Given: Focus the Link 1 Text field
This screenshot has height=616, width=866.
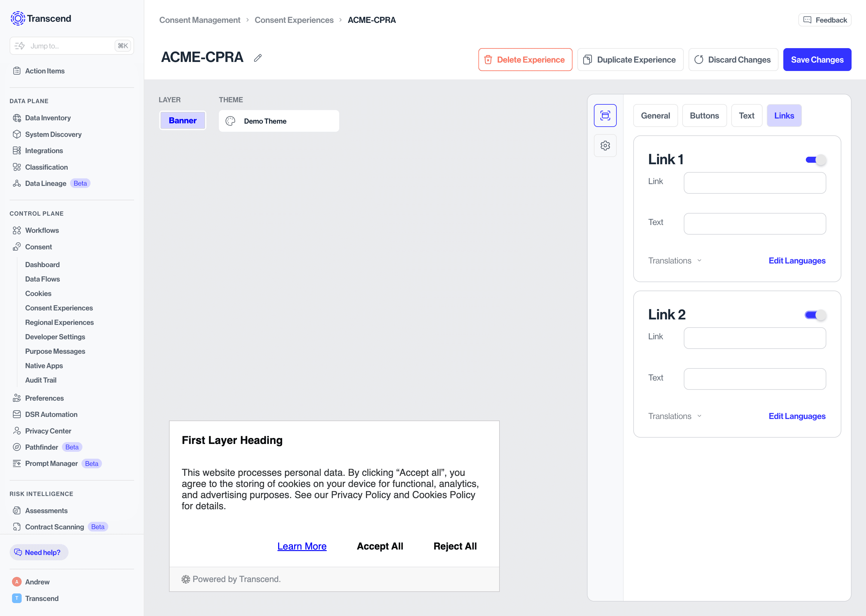Looking at the screenshot, I should 754,224.
